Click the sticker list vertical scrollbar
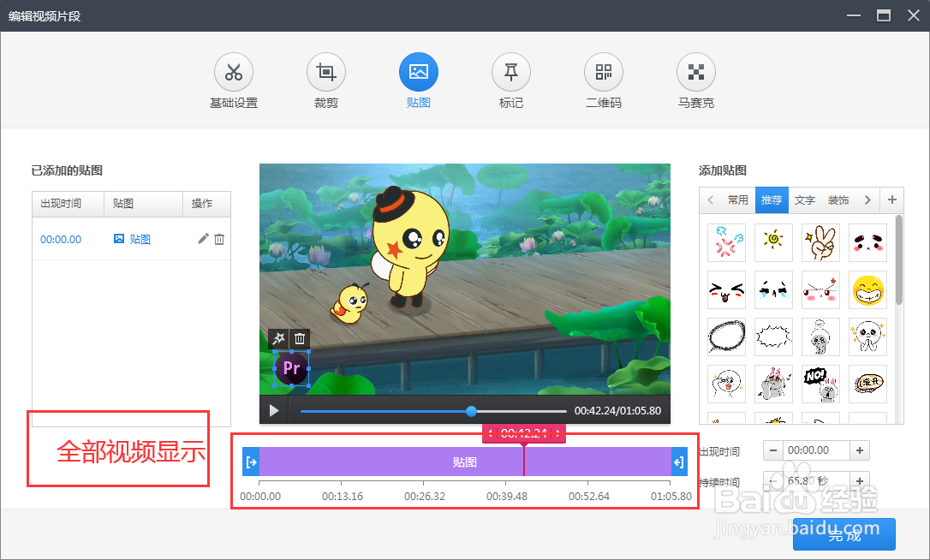This screenshot has width=930, height=560. click(899, 260)
